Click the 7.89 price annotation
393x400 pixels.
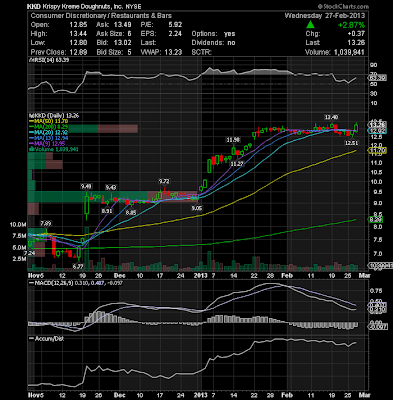[46, 223]
